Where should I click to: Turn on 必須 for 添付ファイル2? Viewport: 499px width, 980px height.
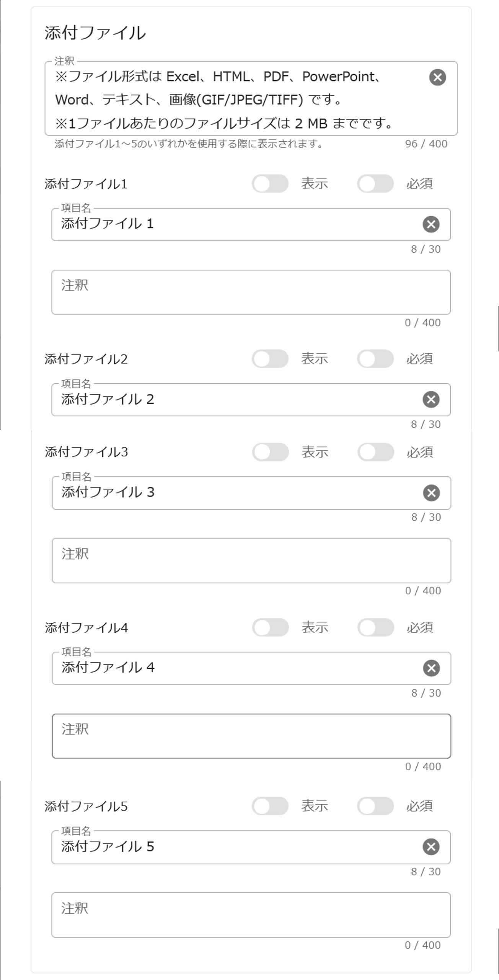click(375, 359)
